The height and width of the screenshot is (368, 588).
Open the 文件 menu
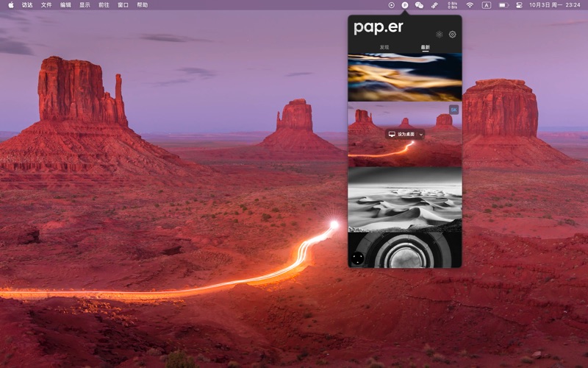pyautogui.click(x=46, y=5)
